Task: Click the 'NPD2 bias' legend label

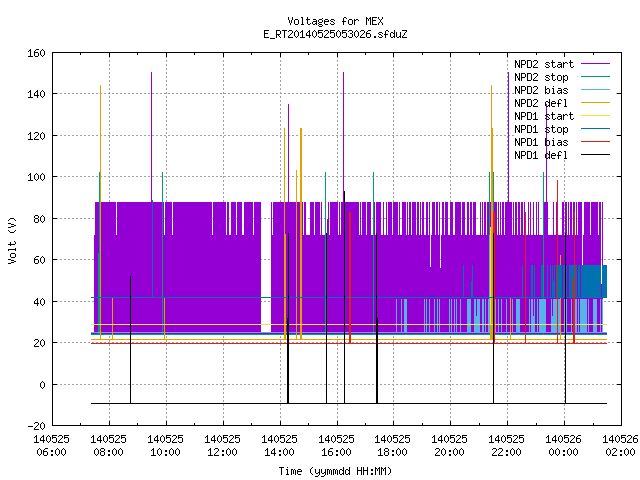Action: pos(541,90)
